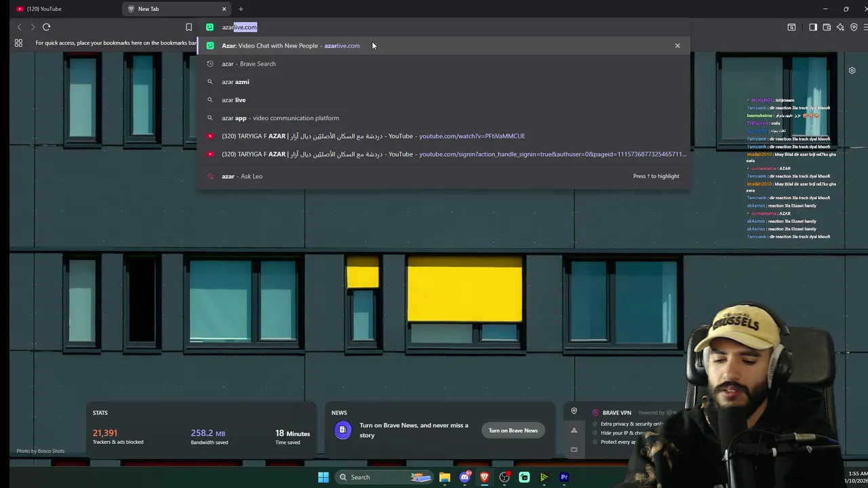
Task: Open OBS Studio from the taskbar
Action: coord(505,477)
